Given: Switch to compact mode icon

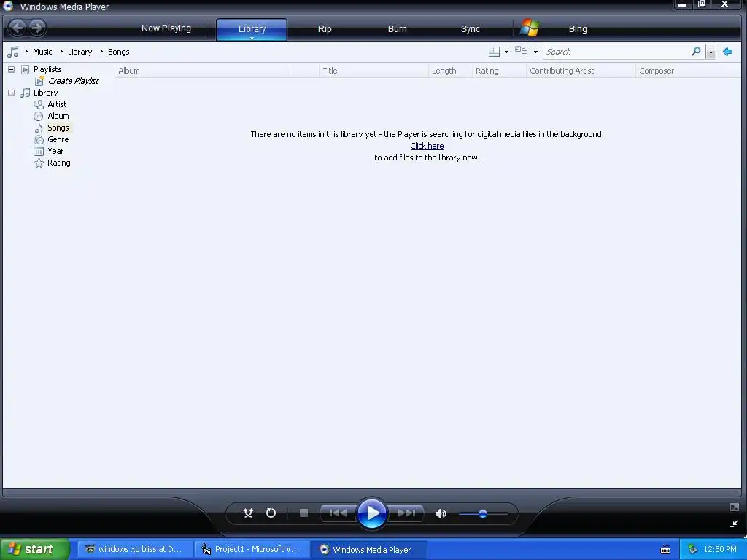Looking at the screenshot, I should 734,524.
